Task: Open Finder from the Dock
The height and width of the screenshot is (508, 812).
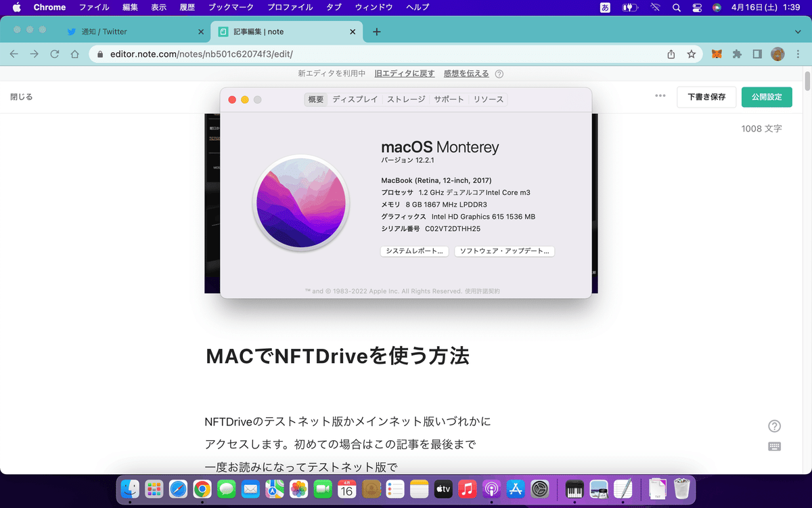Action: pyautogui.click(x=130, y=489)
